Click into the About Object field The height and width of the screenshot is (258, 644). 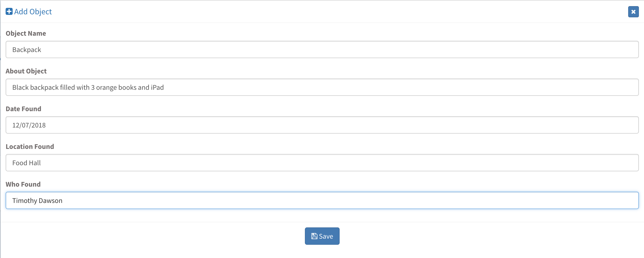coord(322,87)
